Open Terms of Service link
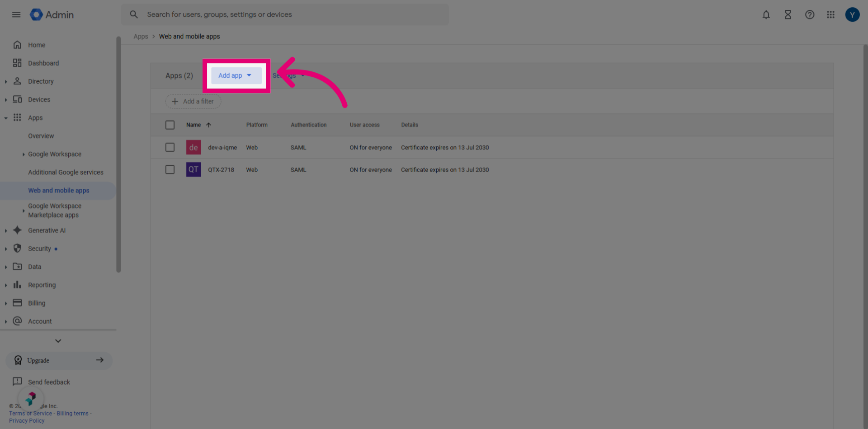 30,413
